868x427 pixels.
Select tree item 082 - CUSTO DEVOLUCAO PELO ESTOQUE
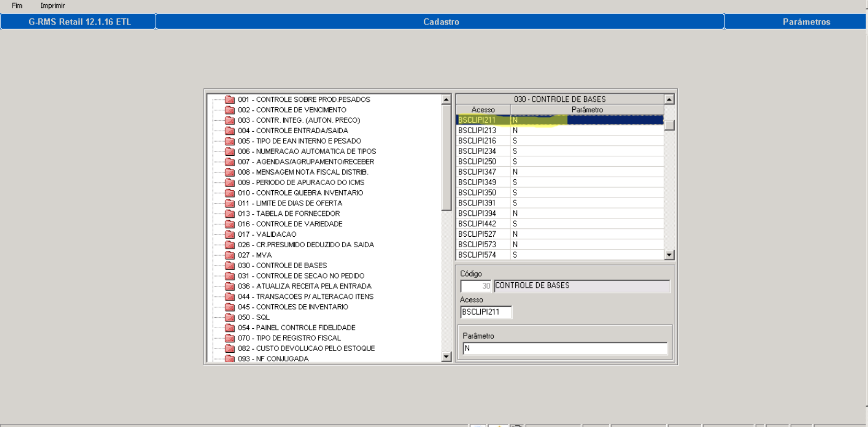click(x=306, y=348)
